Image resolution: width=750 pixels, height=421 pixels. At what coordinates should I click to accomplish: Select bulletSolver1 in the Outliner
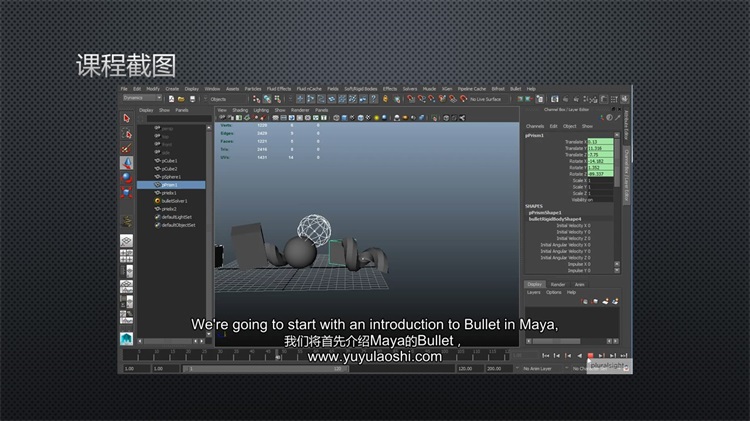point(174,201)
